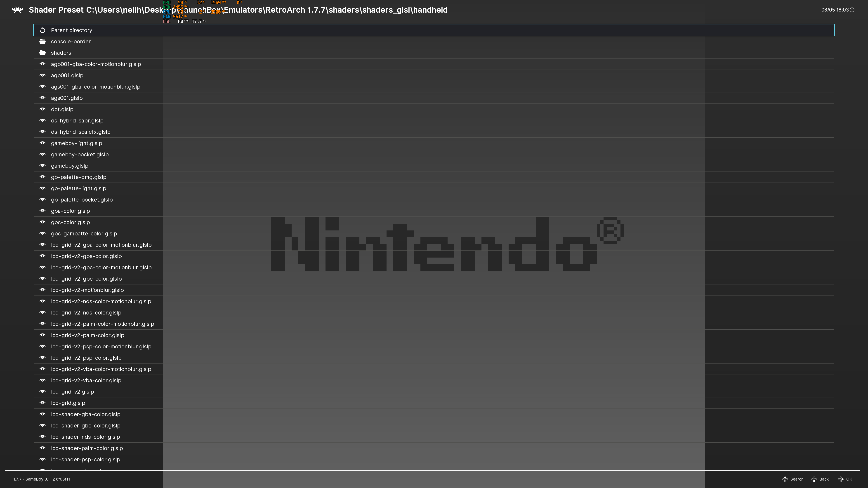This screenshot has height=488, width=868.
Task: Click the folder icon beside shaders
Action: (x=42, y=53)
